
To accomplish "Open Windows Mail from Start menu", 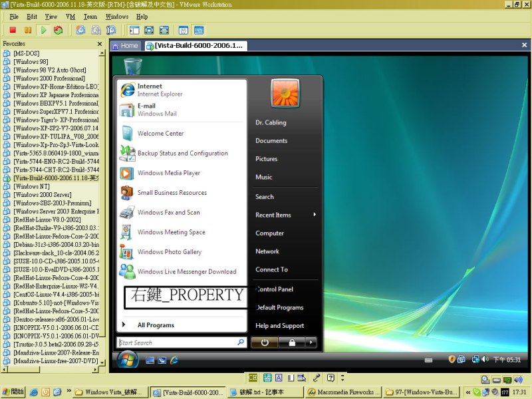I will pos(182,110).
